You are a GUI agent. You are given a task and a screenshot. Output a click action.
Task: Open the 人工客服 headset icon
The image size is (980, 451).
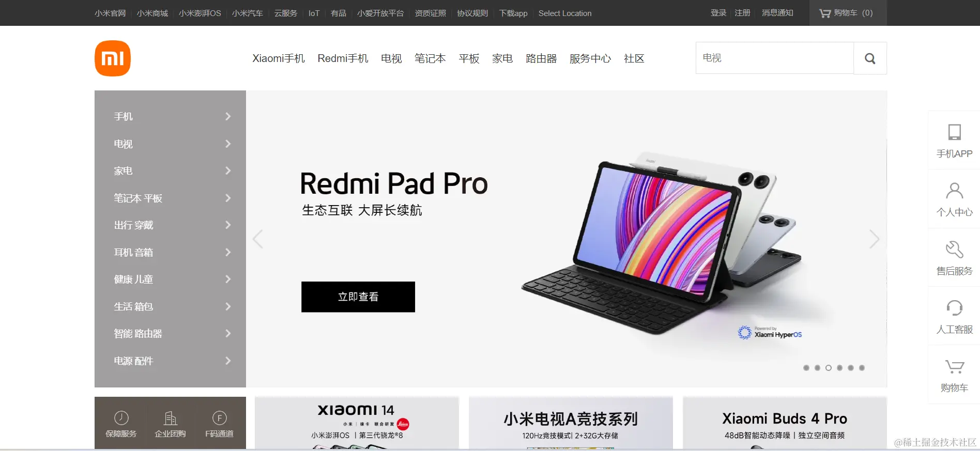click(954, 308)
